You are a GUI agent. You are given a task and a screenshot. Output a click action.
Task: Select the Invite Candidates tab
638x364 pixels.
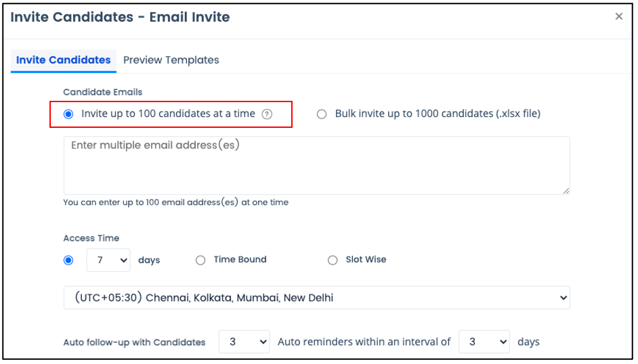point(64,60)
